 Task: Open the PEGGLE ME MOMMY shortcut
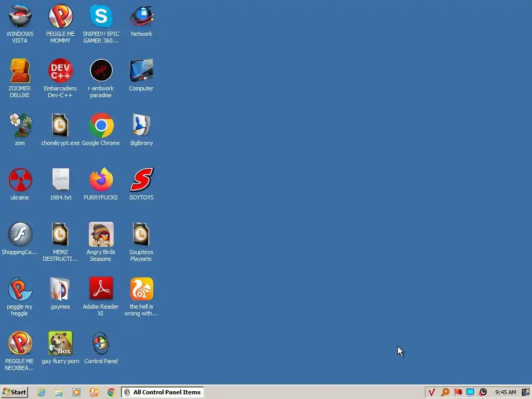point(60,23)
